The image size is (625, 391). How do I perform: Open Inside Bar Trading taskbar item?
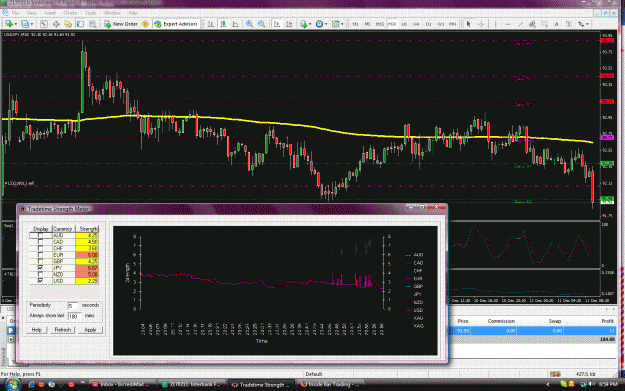coord(330,385)
